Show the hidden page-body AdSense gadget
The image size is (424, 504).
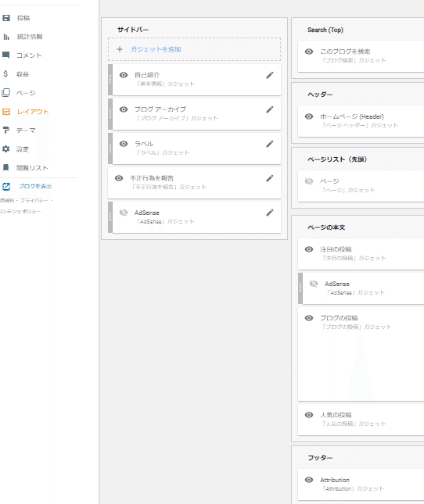314,284
